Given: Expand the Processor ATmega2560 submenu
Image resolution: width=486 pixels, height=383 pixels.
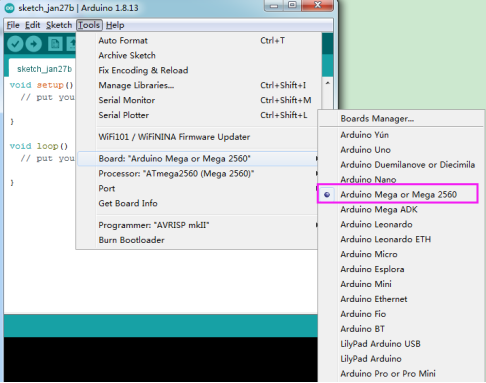Looking at the screenshot, I should coord(197,174).
